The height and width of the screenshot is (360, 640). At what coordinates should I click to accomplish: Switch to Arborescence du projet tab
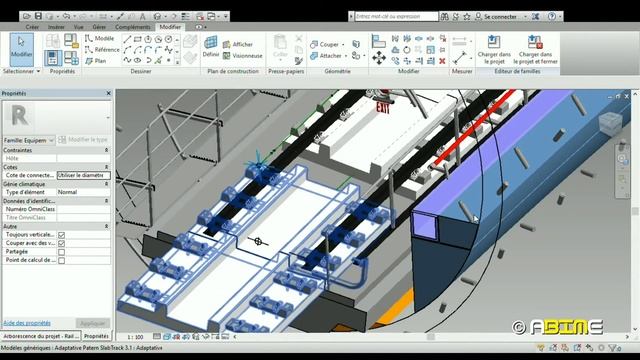pos(40,336)
